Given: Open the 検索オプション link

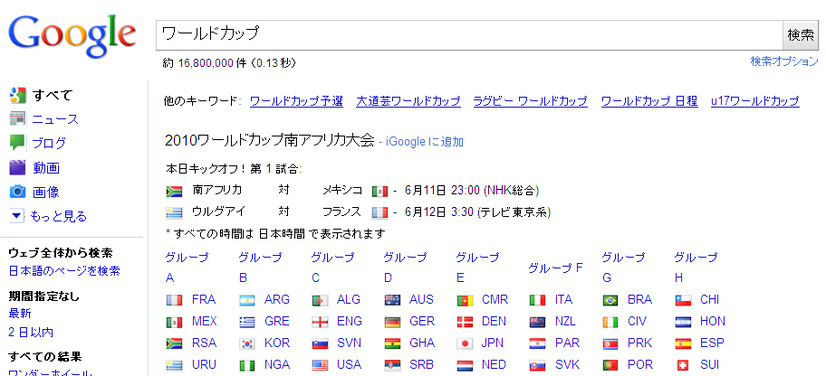Looking at the screenshot, I should click(x=784, y=61).
